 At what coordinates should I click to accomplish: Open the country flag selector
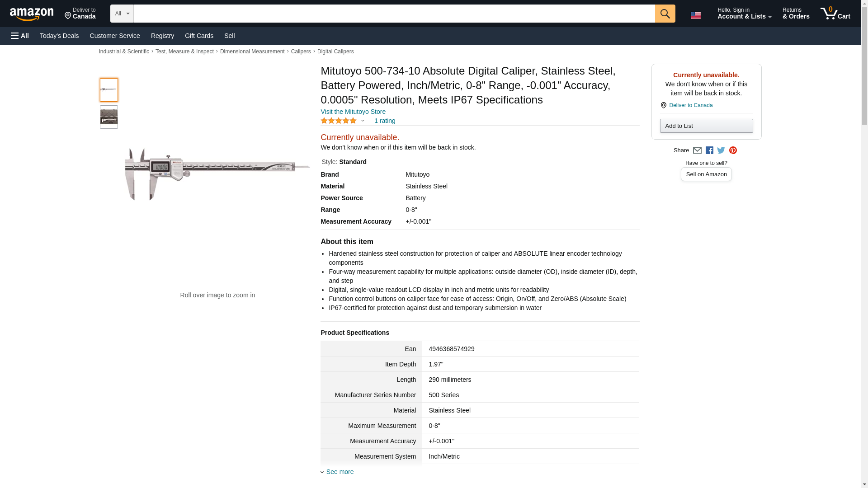click(695, 15)
